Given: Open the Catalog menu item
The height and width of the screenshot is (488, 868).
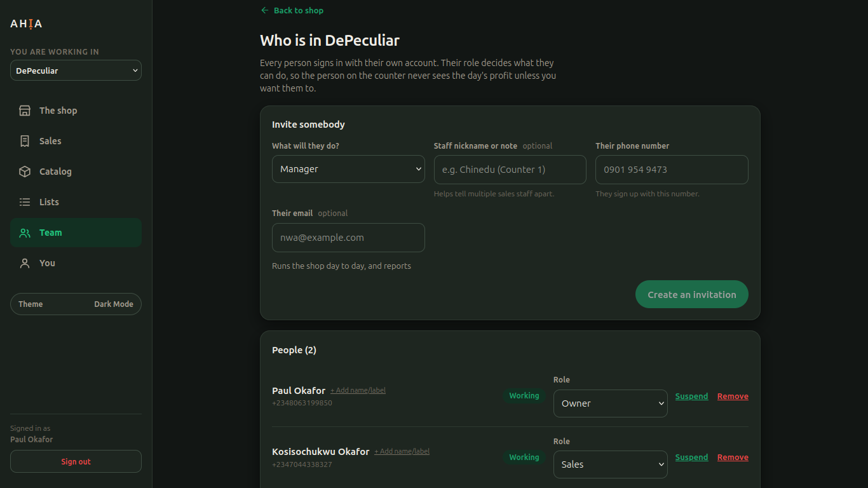Looking at the screenshot, I should [x=76, y=172].
